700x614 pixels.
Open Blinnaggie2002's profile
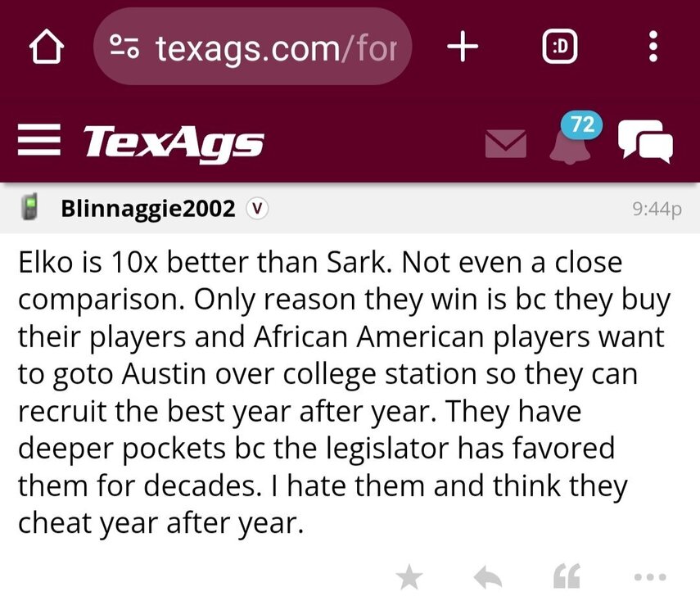coord(148,208)
